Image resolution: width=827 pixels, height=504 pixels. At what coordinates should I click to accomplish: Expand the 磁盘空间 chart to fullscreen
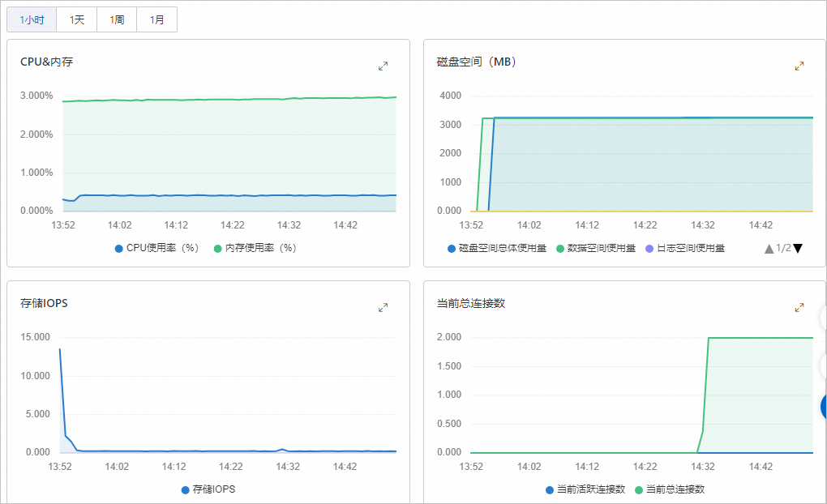point(799,66)
